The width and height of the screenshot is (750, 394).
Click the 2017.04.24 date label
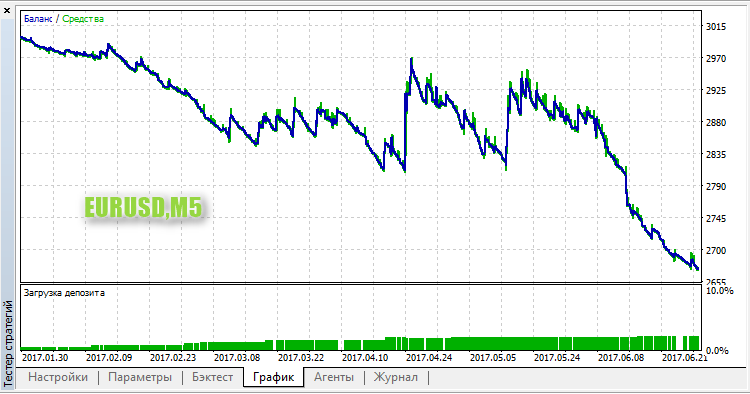coord(429,358)
